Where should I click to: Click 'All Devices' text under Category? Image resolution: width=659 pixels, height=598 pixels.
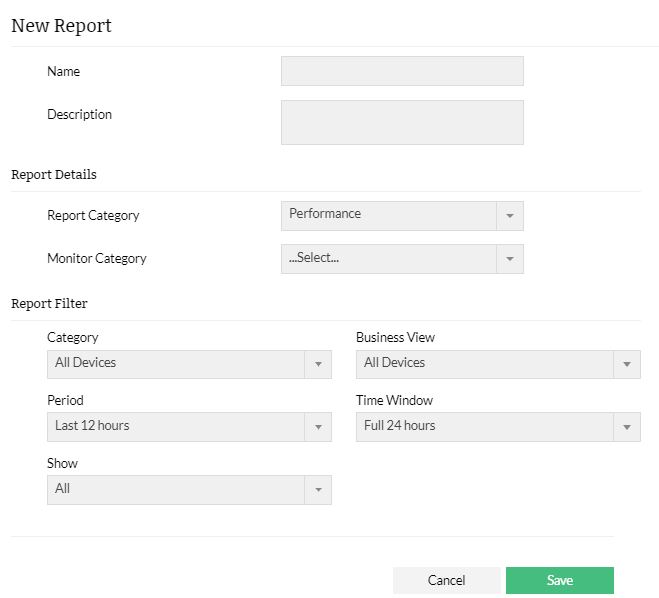pyautogui.click(x=86, y=363)
